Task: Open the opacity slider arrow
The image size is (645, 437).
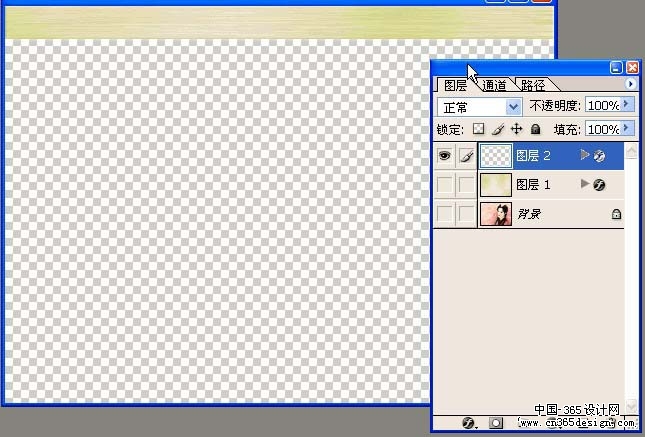Action: 627,105
